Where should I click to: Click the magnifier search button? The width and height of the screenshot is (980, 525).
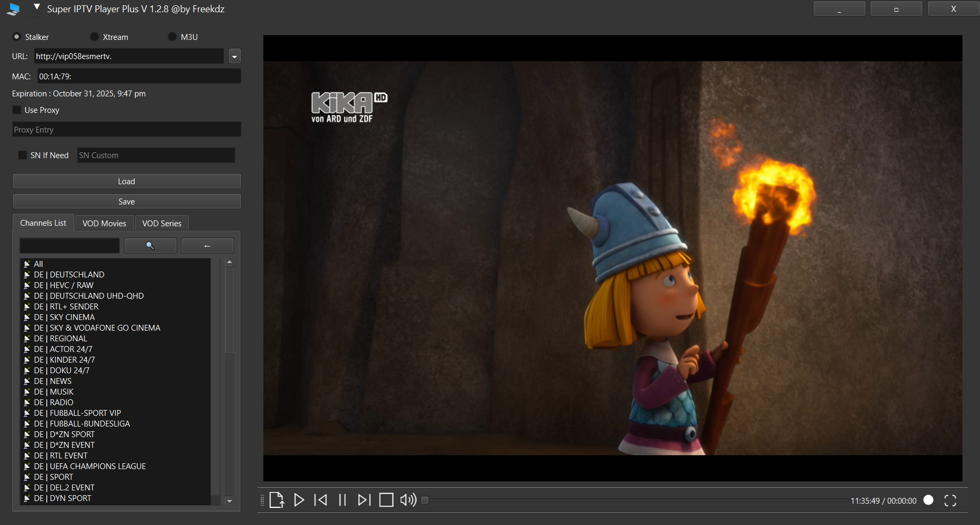point(151,245)
